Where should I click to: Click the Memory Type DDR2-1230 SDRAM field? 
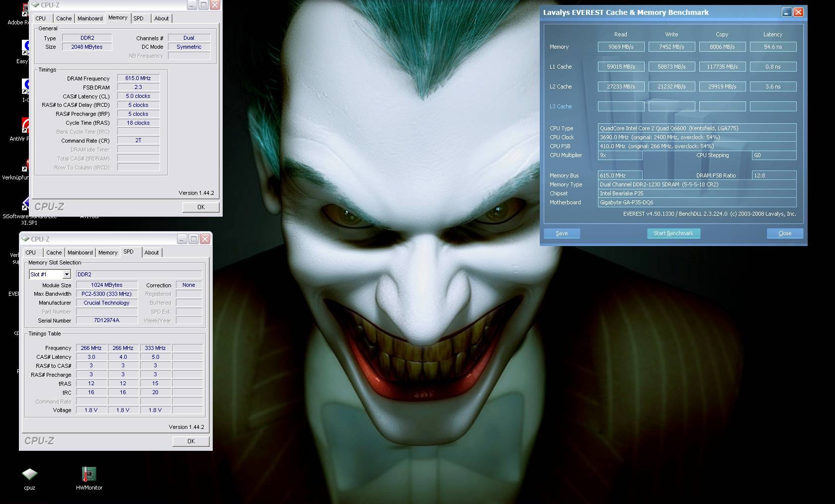[697, 184]
